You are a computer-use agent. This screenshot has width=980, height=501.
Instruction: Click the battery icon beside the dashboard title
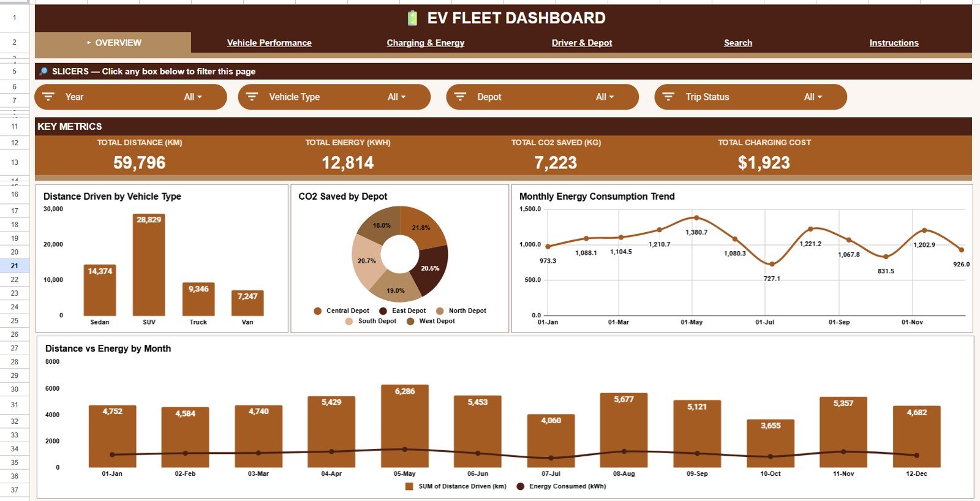(413, 18)
